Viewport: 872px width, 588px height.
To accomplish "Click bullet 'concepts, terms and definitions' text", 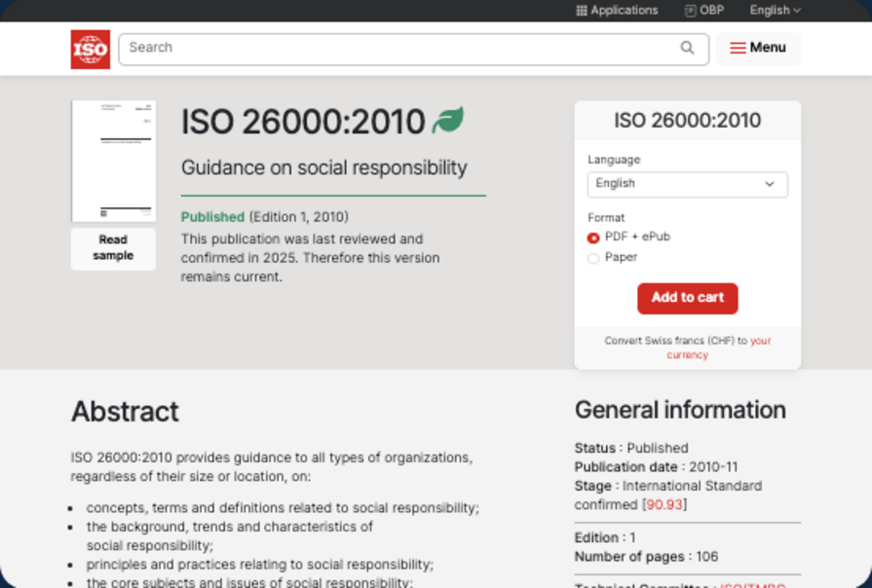I will tap(283, 508).
